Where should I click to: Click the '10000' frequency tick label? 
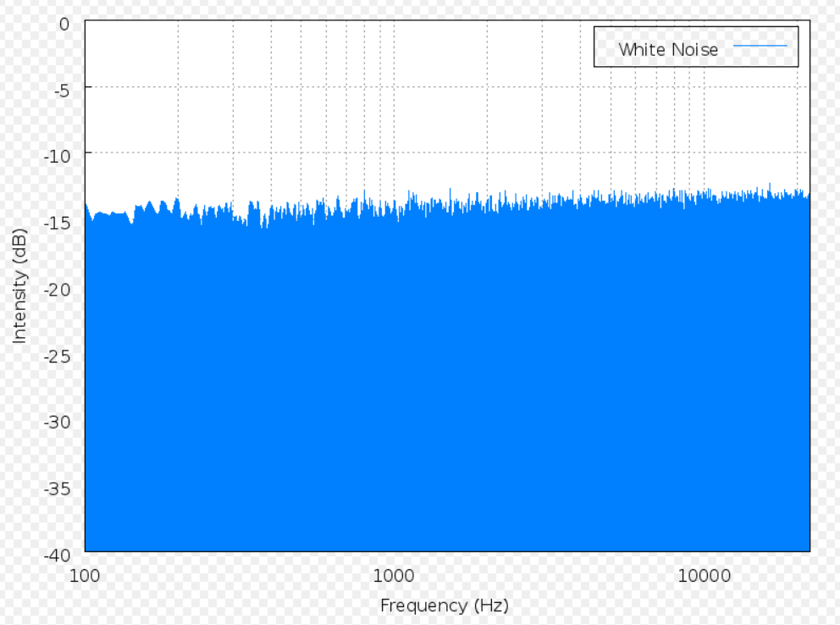704,576
